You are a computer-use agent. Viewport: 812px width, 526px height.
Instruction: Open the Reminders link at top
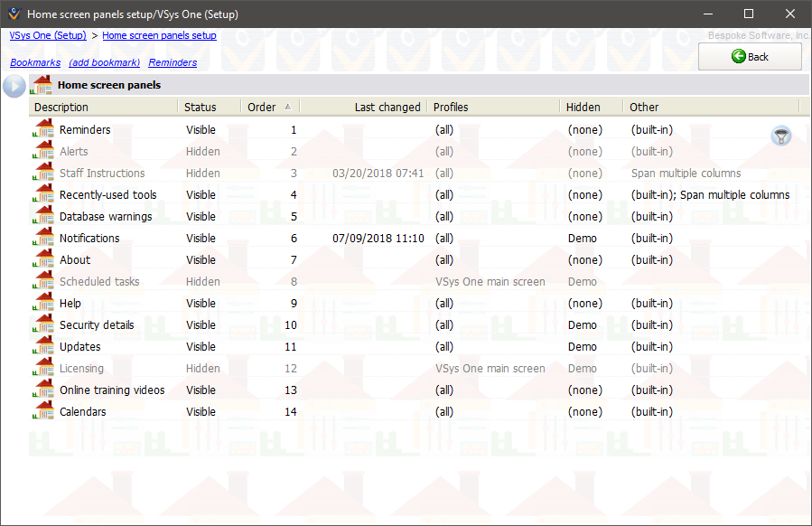tap(173, 62)
